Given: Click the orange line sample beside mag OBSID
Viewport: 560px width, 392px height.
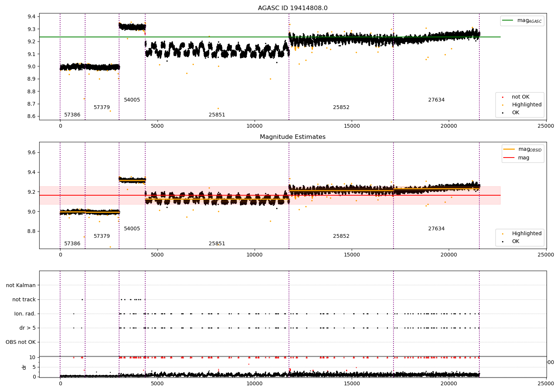Looking at the screenshot, I should pos(509,149).
